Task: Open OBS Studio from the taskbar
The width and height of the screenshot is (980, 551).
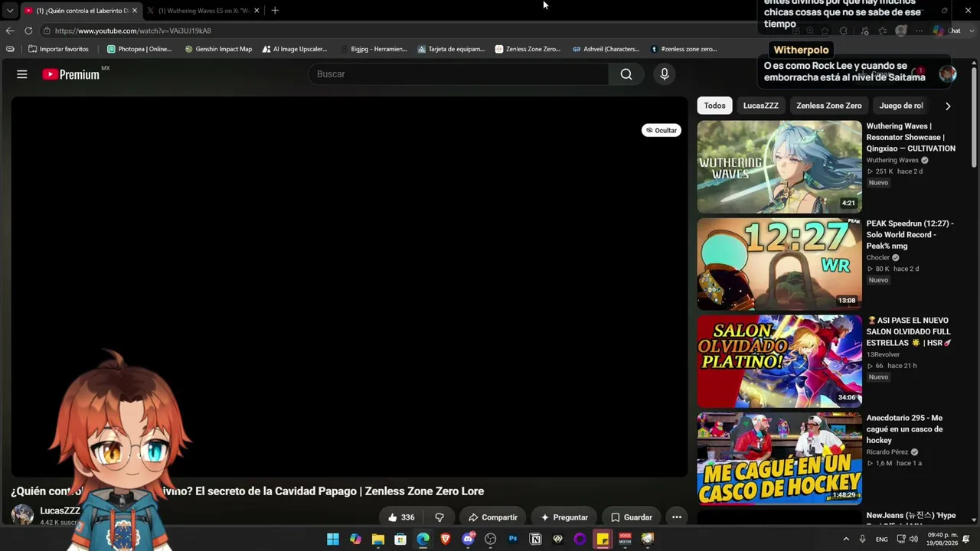Action: [491, 539]
